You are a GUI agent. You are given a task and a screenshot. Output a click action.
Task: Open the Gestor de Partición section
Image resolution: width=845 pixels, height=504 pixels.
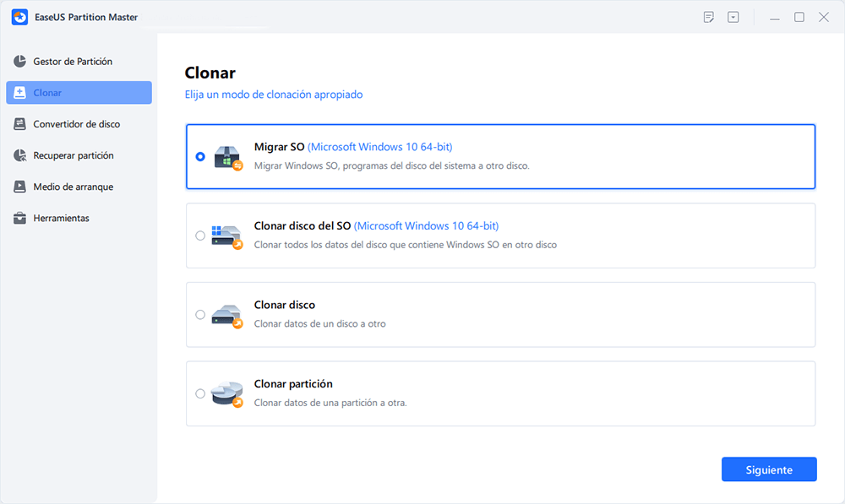(x=79, y=62)
